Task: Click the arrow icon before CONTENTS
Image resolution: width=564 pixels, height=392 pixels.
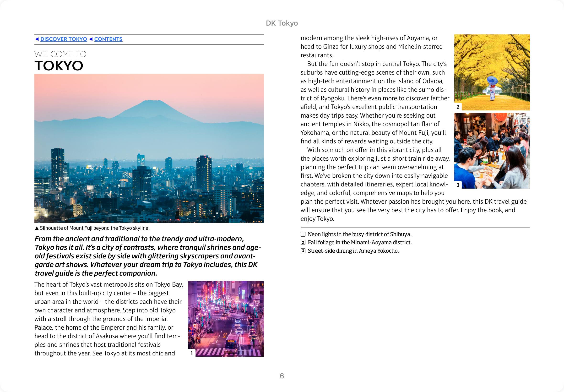Action: [x=91, y=39]
